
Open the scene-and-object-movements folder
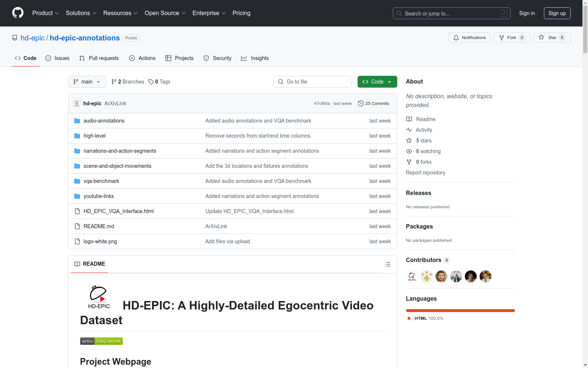click(x=117, y=166)
